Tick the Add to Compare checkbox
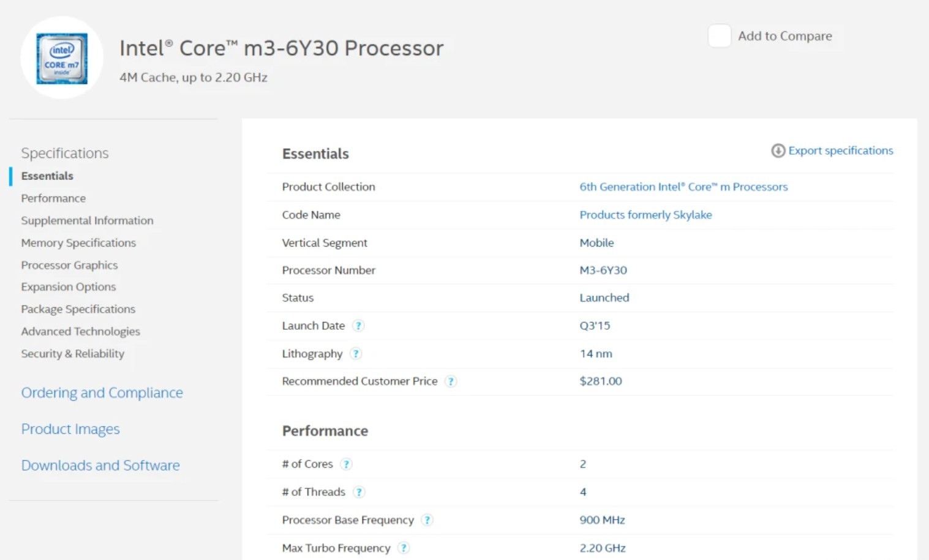Screen dimensions: 929x560 point(720,36)
